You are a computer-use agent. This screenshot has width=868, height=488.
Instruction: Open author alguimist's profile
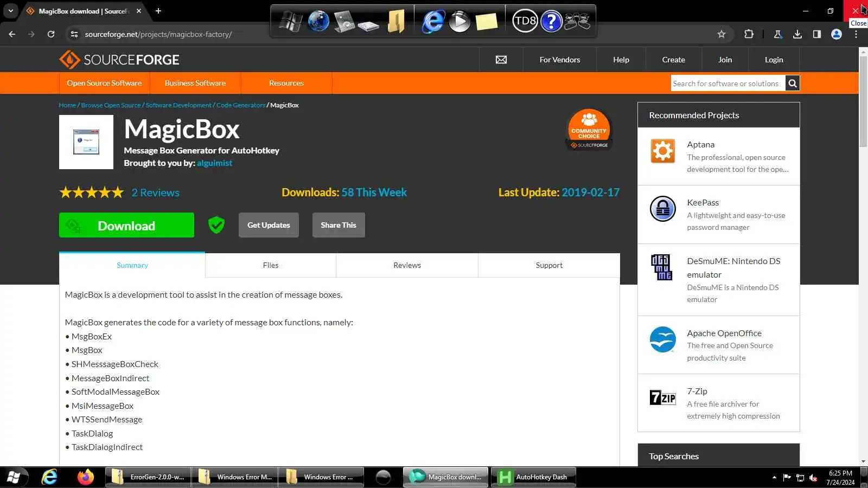coord(214,163)
